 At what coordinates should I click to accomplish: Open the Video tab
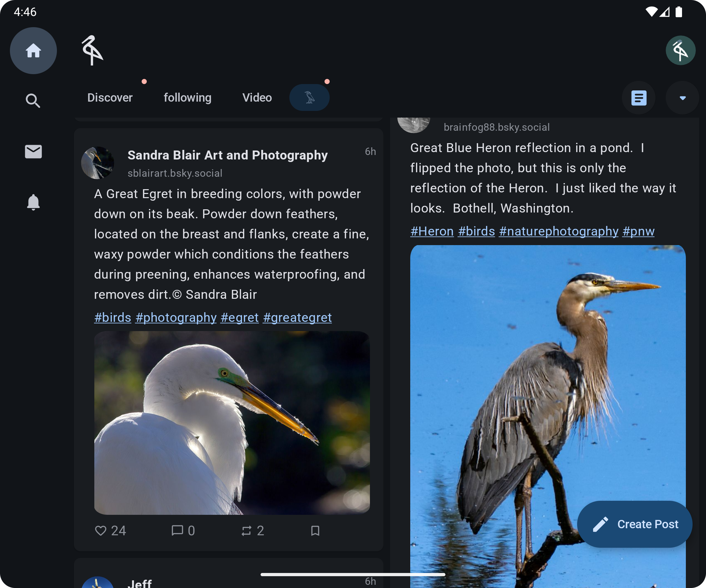pyautogui.click(x=256, y=97)
